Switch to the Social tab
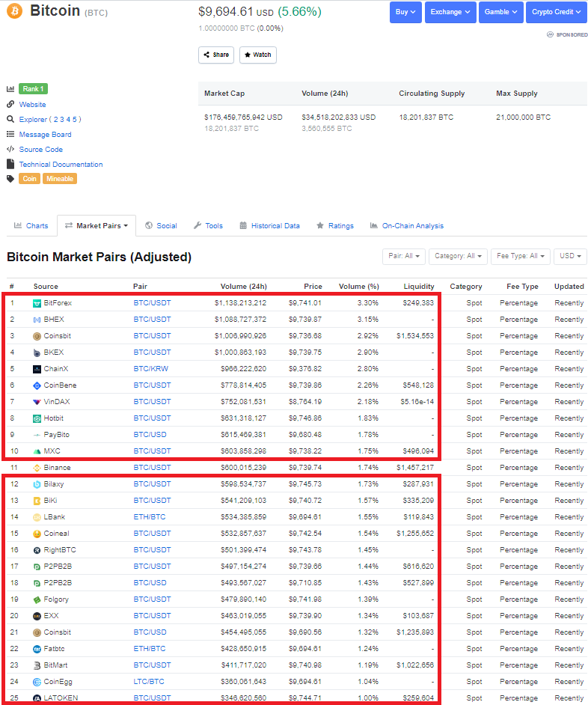Screen dimensions: 588x705 pos(161,226)
